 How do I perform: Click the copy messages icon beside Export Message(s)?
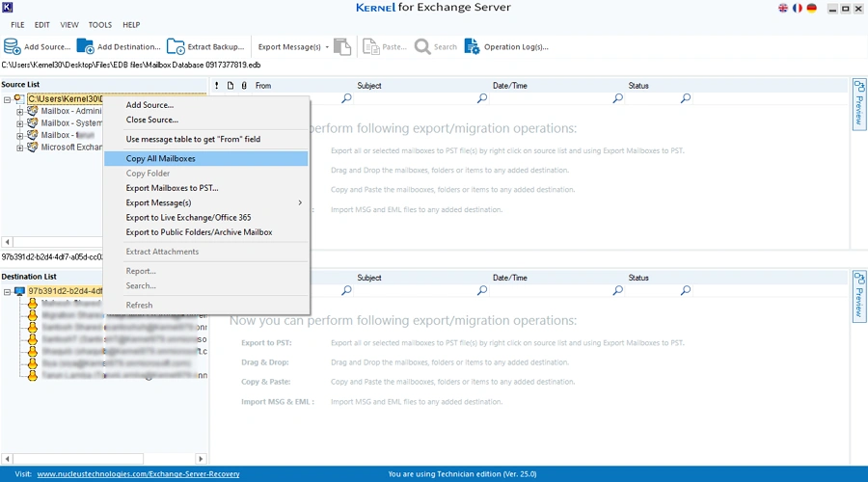tap(342, 46)
